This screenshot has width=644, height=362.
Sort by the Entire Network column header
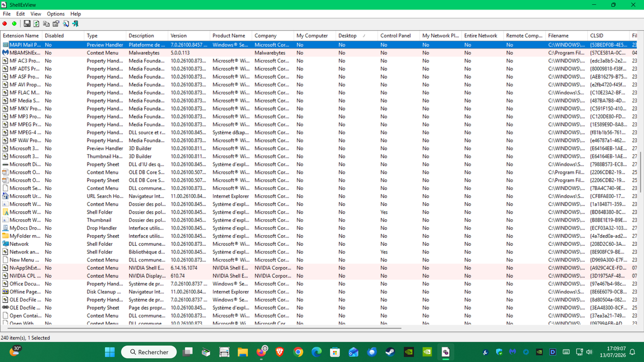pos(484,36)
